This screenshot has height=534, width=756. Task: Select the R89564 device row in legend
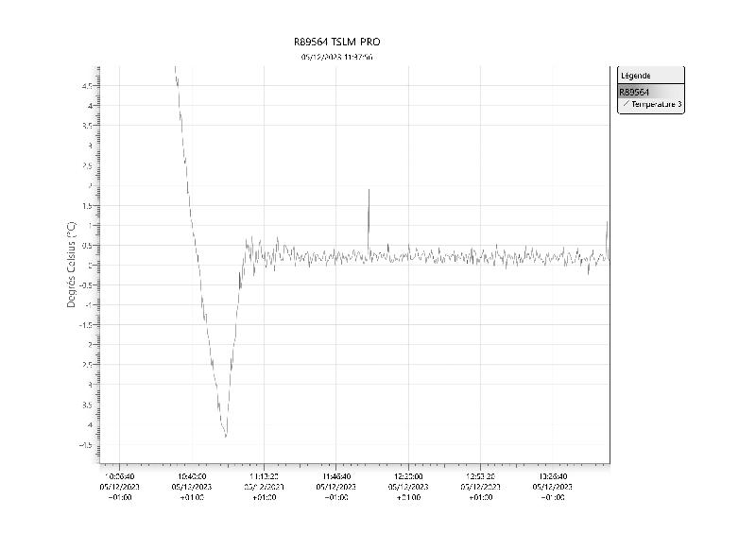[x=633, y=93]
